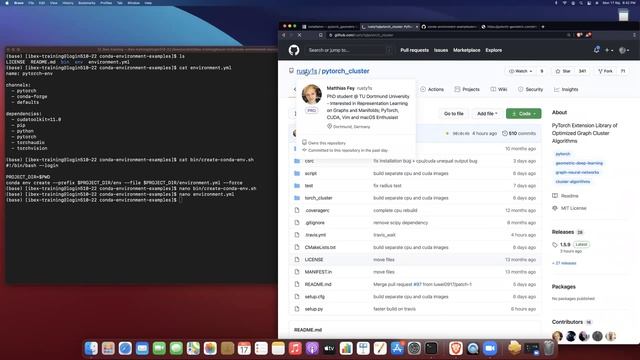Open the rusty1s owner link

point(307,71)
